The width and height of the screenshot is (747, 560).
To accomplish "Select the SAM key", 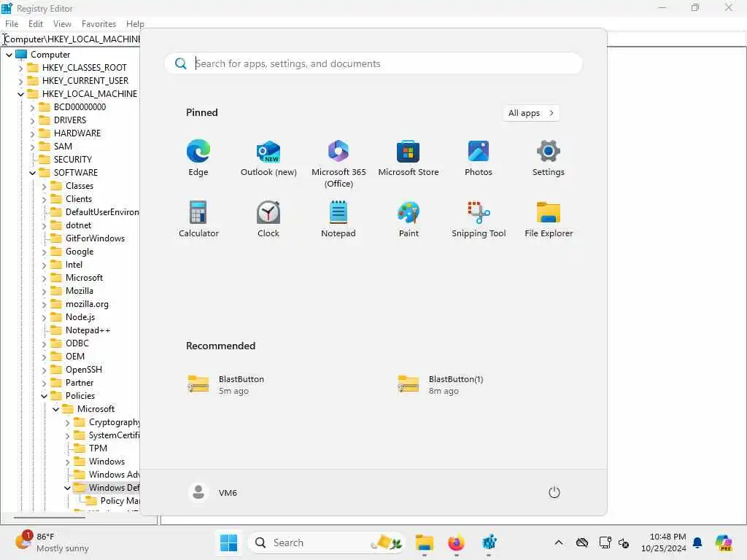I will coord(63,146).
